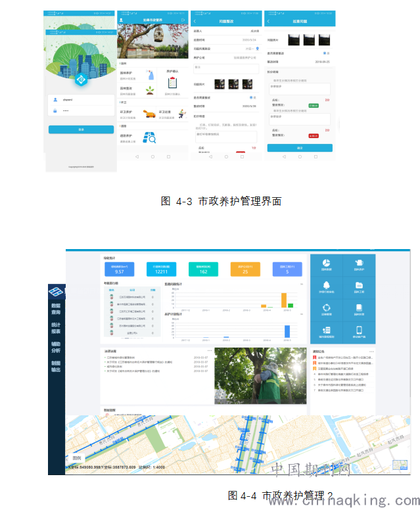Open the user profile icon on home screen
420x508 pixels.
tap(121, 20)
